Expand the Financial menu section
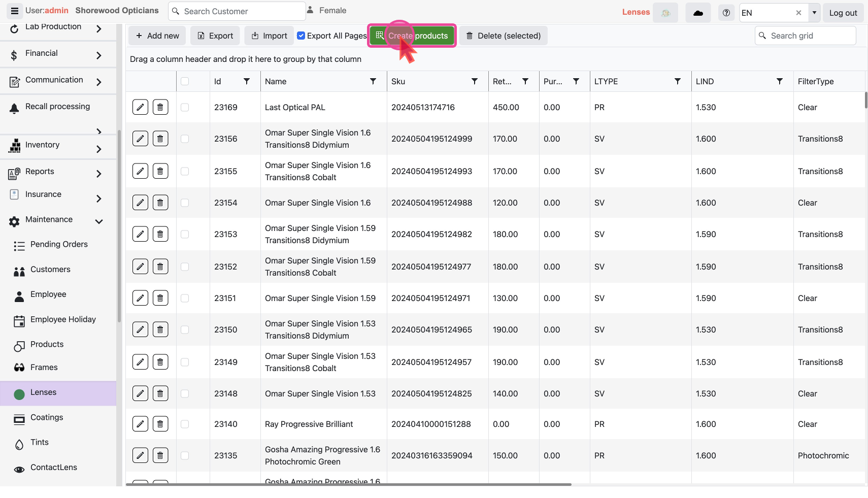The height and width of the screenshot is (498, 868). 99,55
